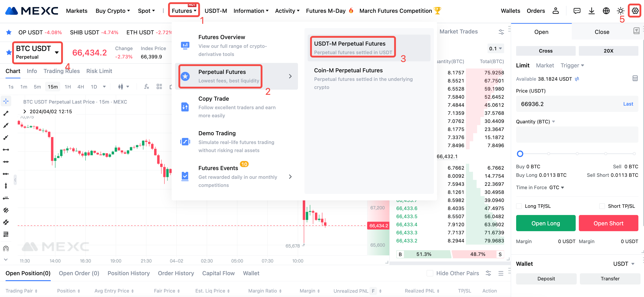Click the Futures Overview icon
The image size is (644, 297).
coord(185,45)
